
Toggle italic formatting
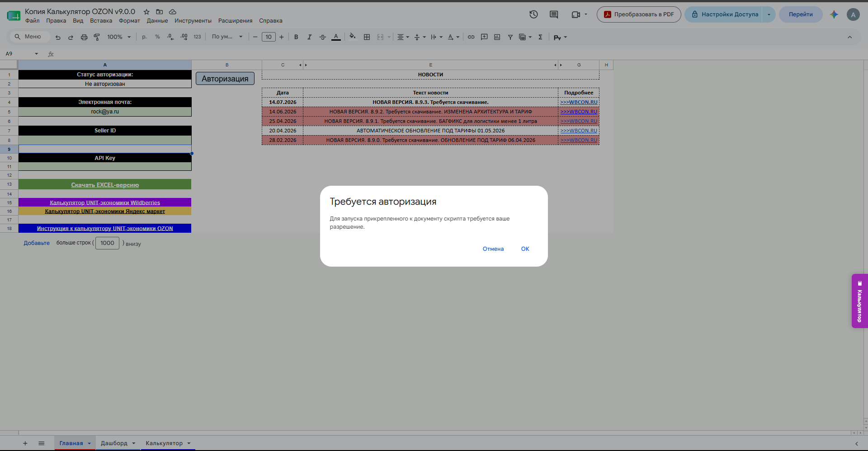click(309, 37)
